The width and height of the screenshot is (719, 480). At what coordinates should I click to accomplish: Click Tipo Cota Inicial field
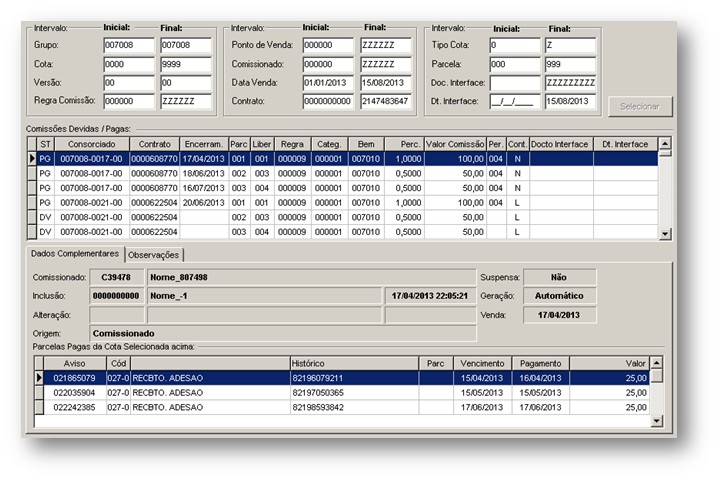[515, 45]
